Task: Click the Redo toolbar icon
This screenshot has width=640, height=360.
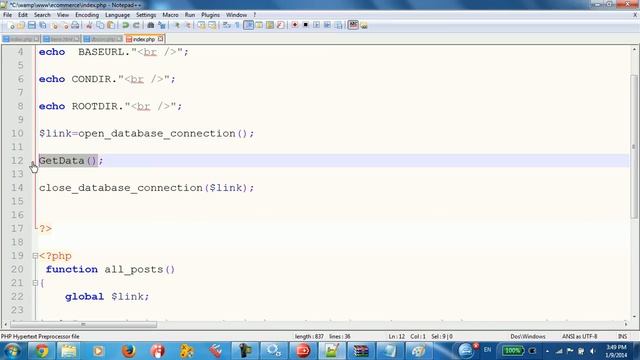Action: 136,25
